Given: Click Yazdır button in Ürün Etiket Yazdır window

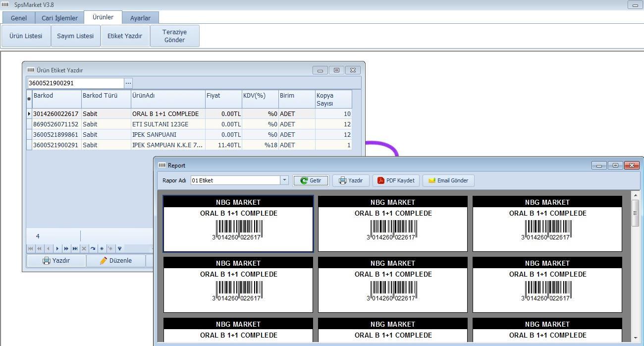Looking at the screenshot, I should (56, 260).
